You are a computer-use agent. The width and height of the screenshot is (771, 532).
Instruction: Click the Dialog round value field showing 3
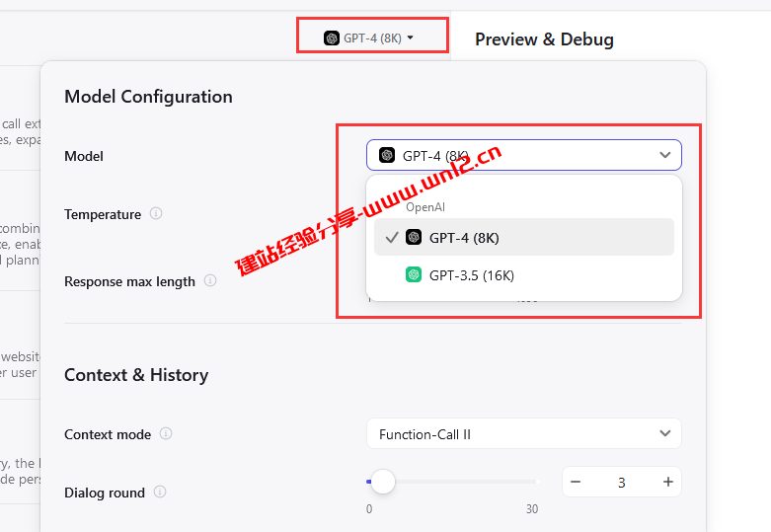tap(621, 482)
